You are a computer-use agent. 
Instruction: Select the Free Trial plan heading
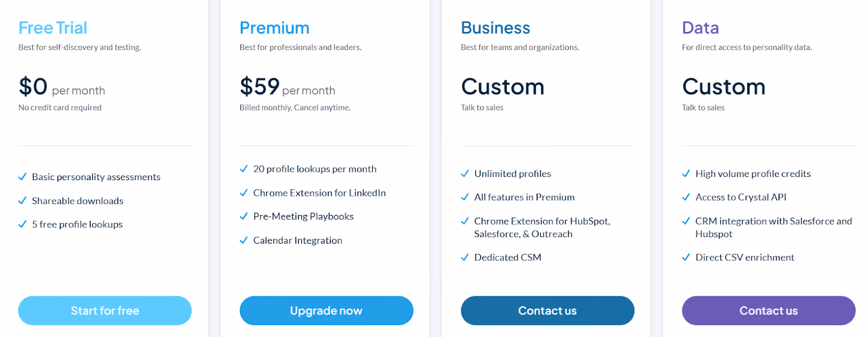coord(53,27)
